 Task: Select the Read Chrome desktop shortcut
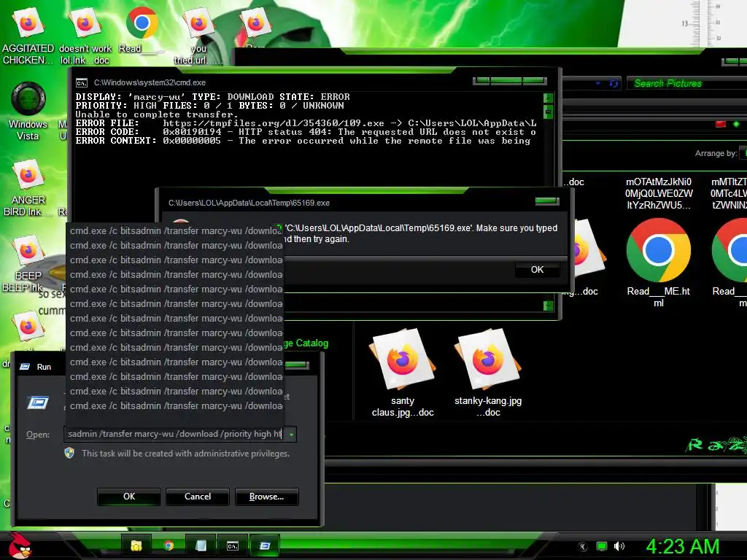[142, 29]
